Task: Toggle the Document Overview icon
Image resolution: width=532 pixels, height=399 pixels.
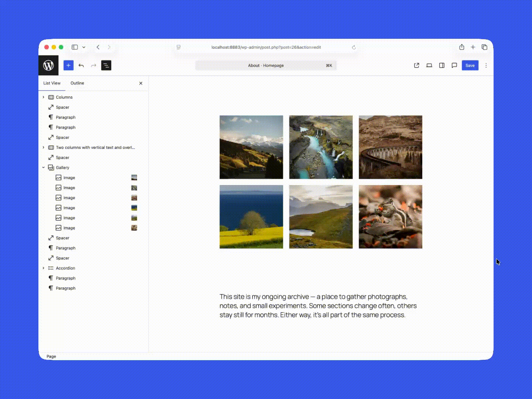Action: (106, 65)
